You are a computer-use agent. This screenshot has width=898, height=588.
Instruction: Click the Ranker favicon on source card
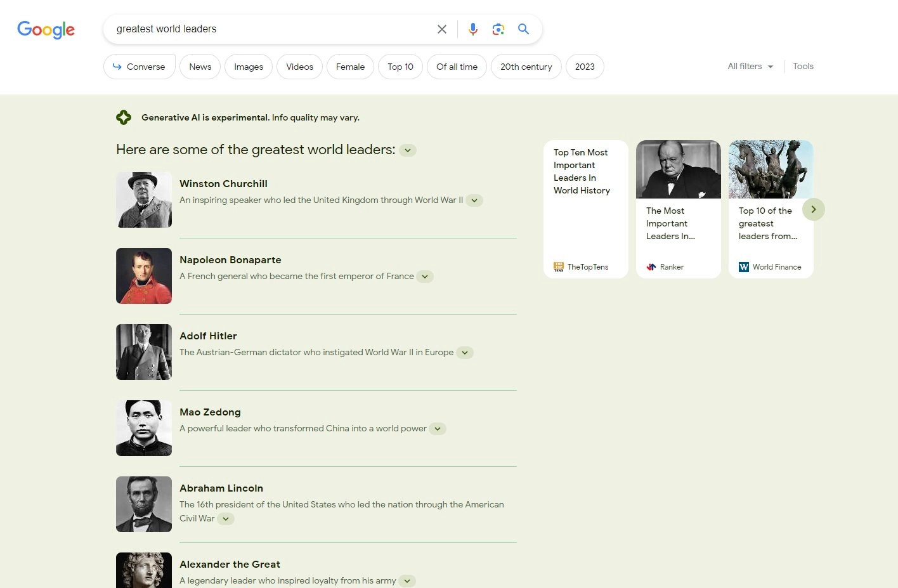(651, 267)
